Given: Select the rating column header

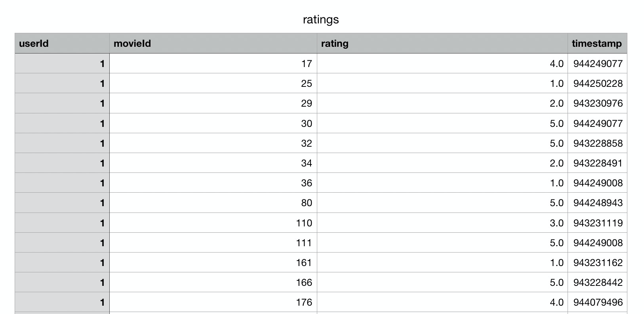Looking at the screenshot, I should pyautogui.click(x=442, y=43).
